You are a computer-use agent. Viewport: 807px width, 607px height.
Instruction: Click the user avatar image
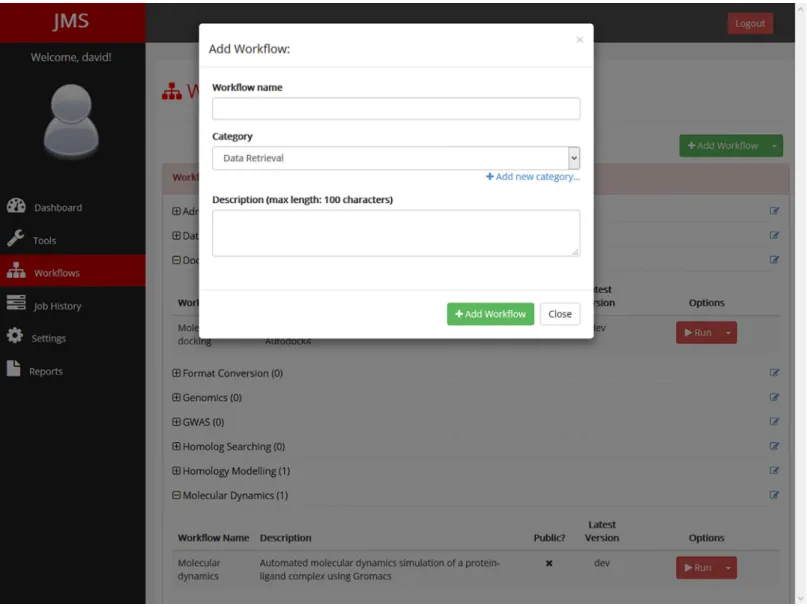pos(71,120)
